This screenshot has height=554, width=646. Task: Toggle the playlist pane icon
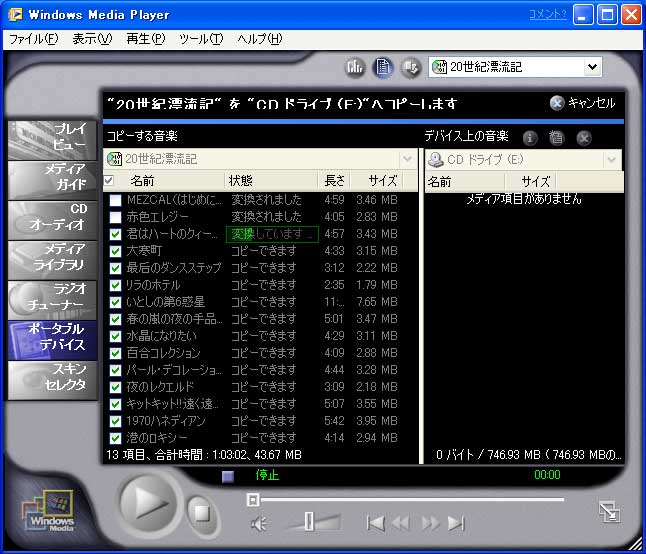[382, 67]
